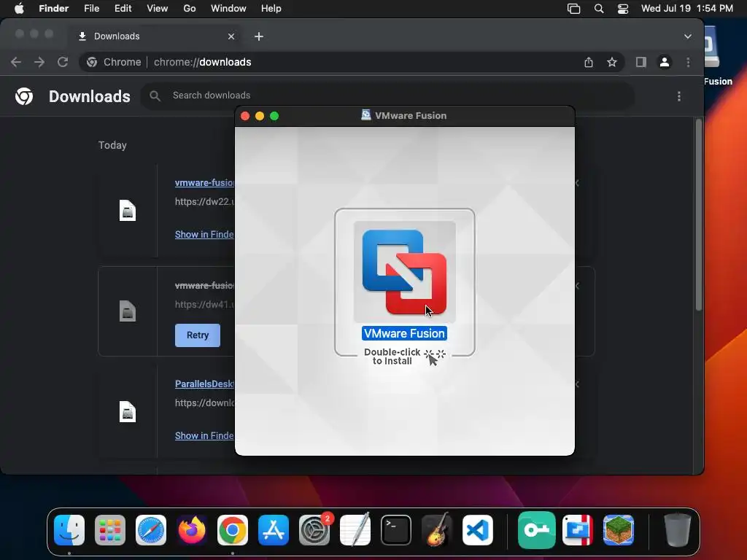This screenshot has height=560, width=747.
Task: Open the File menu
Action: [91, 9]
